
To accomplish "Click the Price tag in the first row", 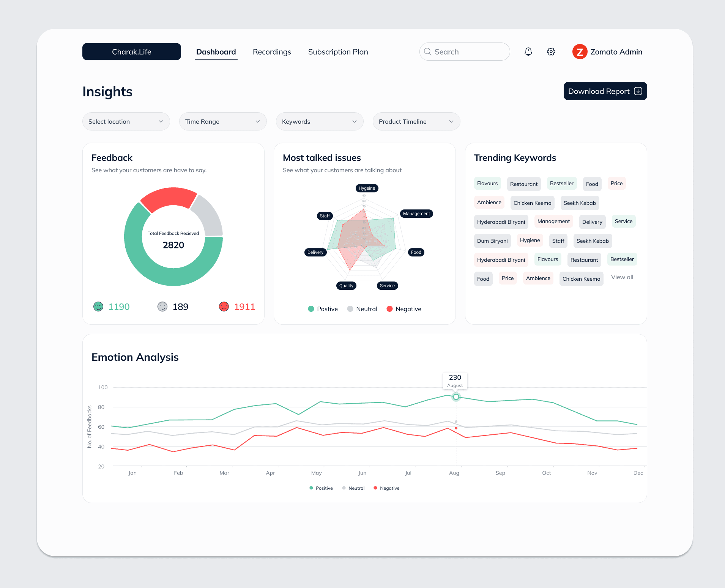I will tap(616, 183).
